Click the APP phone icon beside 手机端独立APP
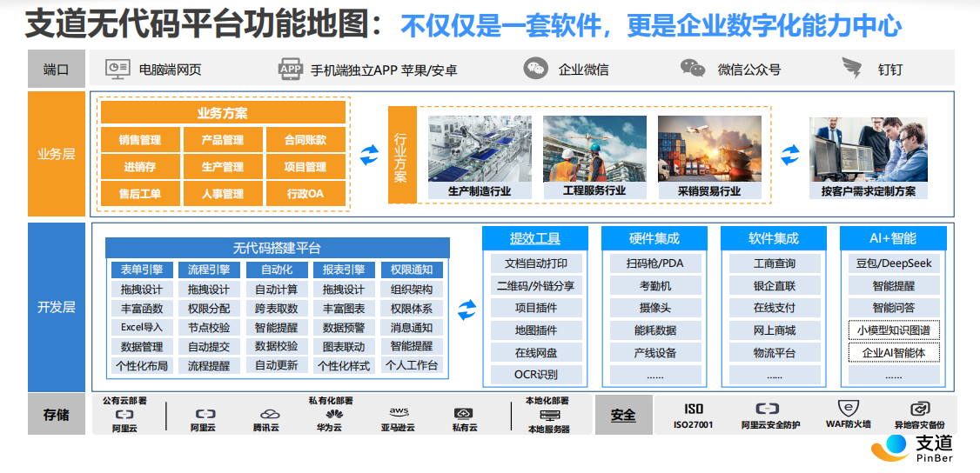Image resolution: width=980 pixels, height=473 pixels. click(x=291, y=69)
